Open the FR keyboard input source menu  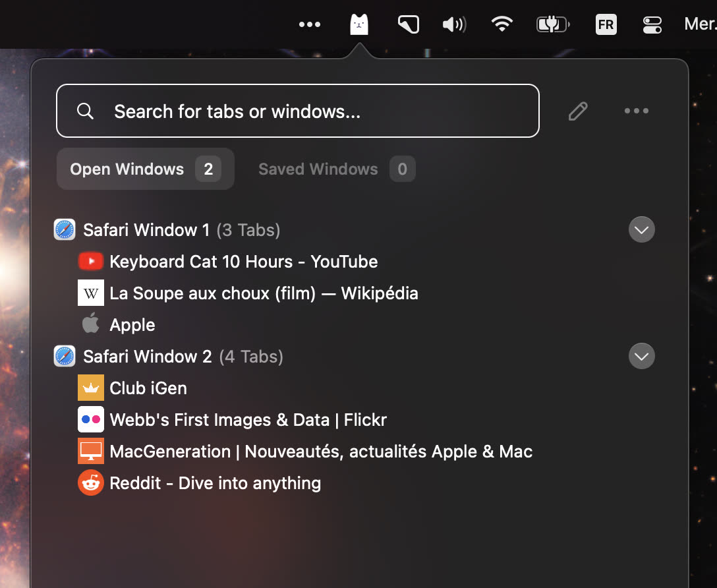pos(606,24)
